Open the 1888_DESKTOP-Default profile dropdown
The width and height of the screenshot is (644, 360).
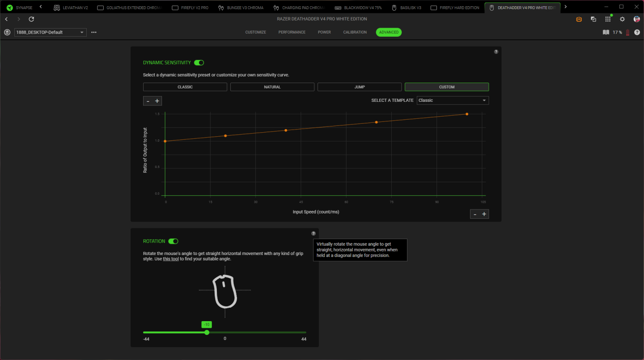51,32
